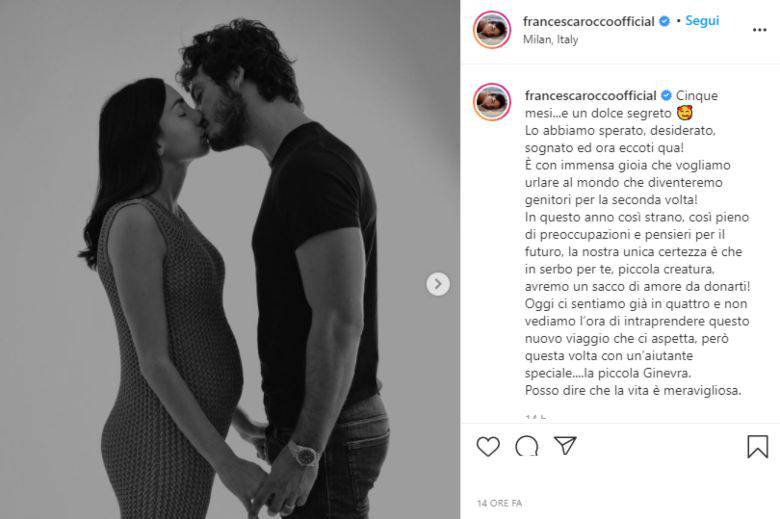This screenshot has height=519, width=780.
Task: Click the verified badge in the header
Action: pyautogui.click(x=665, y=21)
